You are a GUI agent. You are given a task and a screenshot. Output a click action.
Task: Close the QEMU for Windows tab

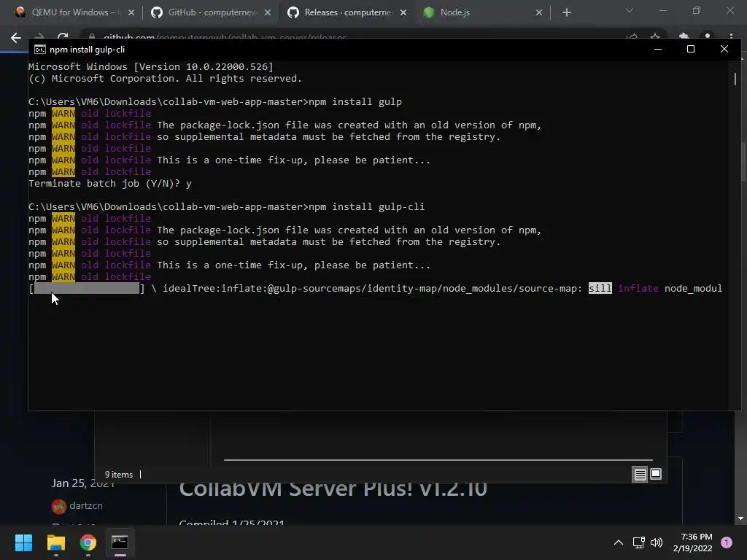pyautogui.click(x=131, y=12)
